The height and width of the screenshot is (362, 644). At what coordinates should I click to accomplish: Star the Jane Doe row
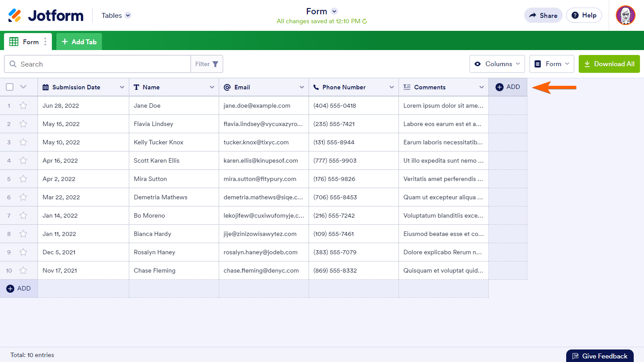point(23,105)
